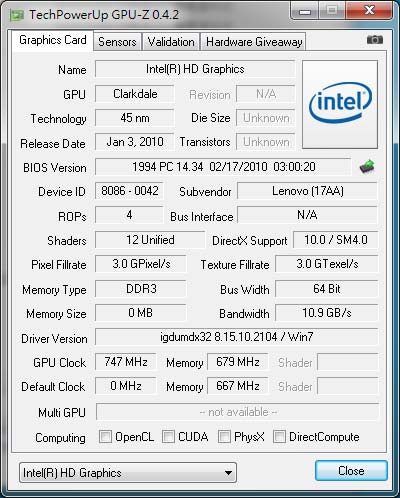Click the camera screenshot icon
Screen dimensions: 400x498
[375, 40]
